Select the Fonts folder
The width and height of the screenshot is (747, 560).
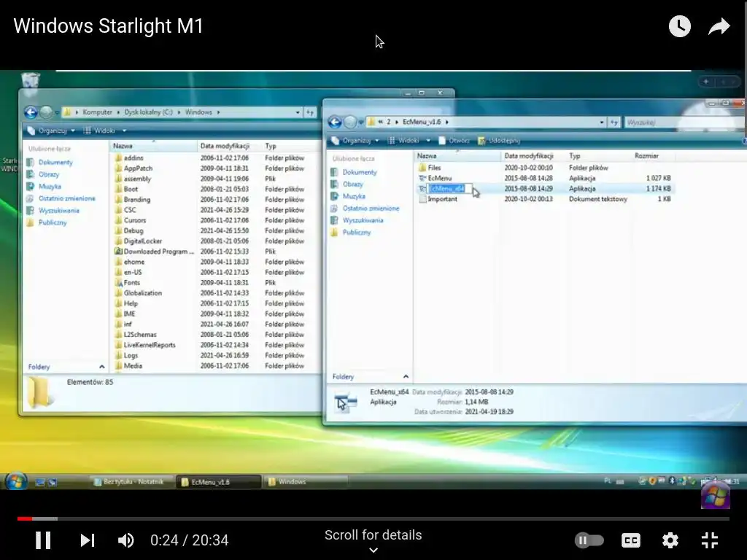pos(131,283)
